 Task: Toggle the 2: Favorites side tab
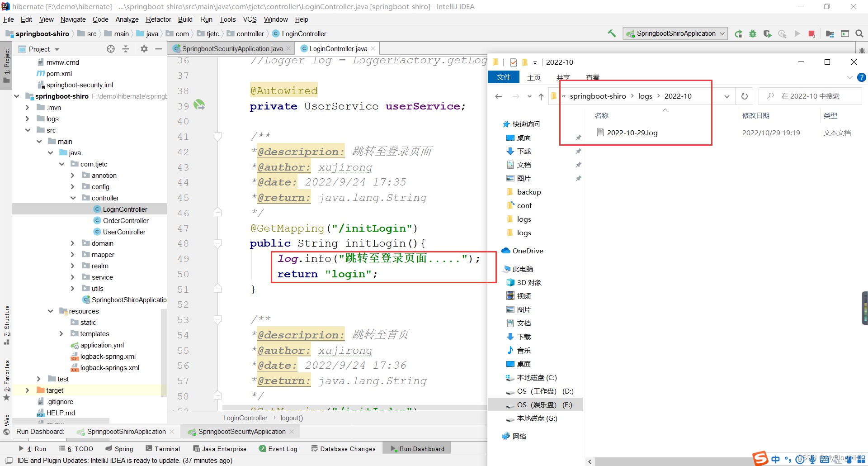tap(6, 380)
